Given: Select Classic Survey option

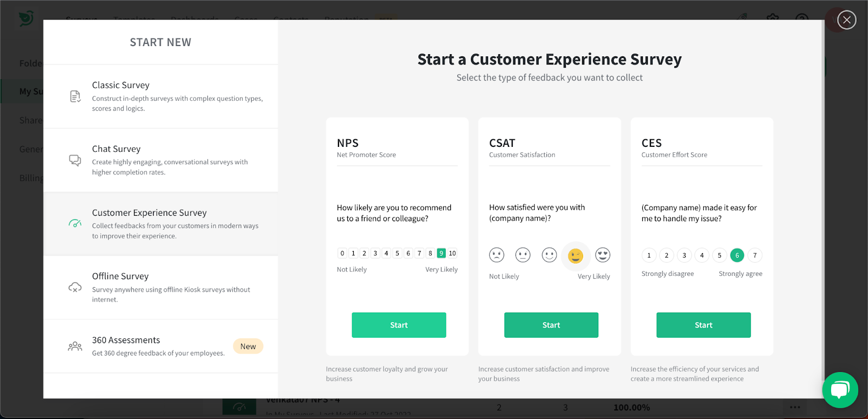Looking at the screenshot, I should (x=161, y=96).
